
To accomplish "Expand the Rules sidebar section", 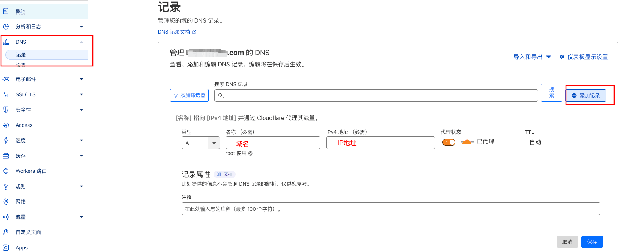I will (82, 186).
